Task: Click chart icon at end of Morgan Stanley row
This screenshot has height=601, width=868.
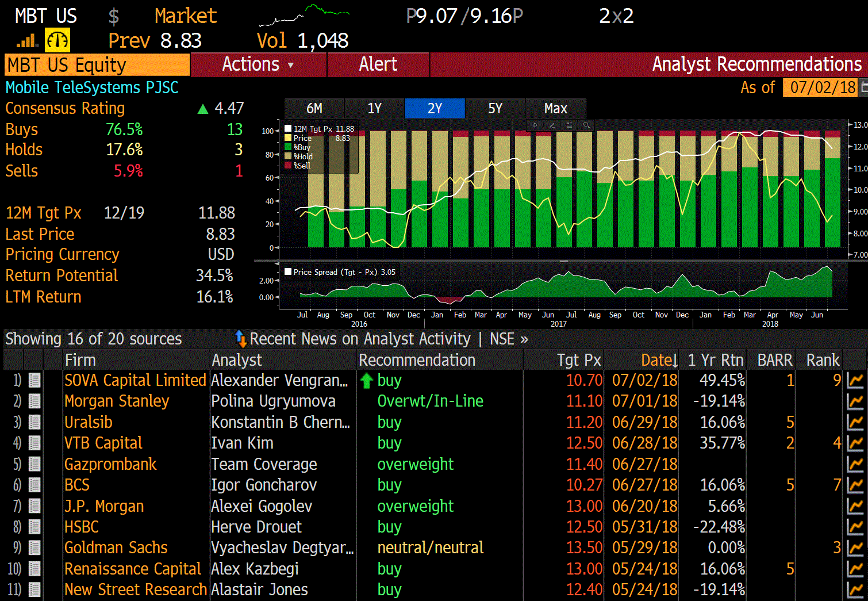Action: pyautogui.click(x=855, y=401)
